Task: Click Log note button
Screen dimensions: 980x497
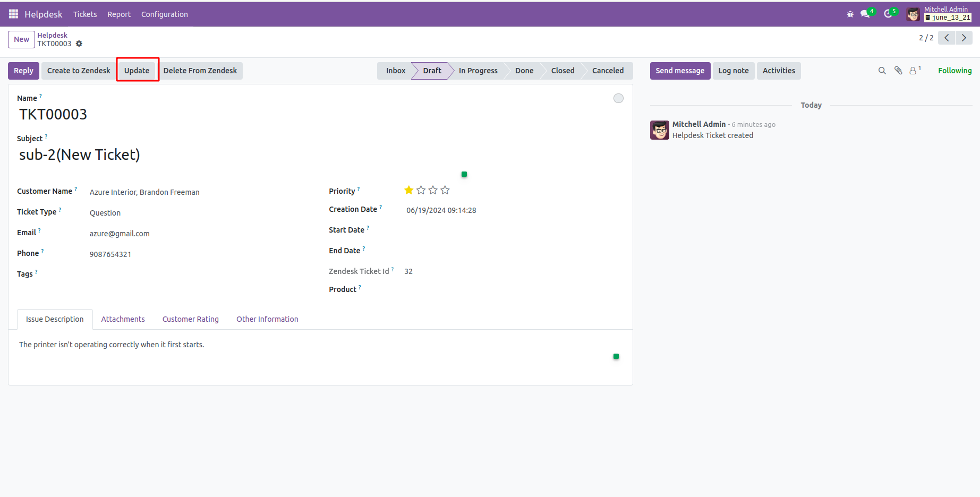Action: pyautogui.click(x=734, y=71)
